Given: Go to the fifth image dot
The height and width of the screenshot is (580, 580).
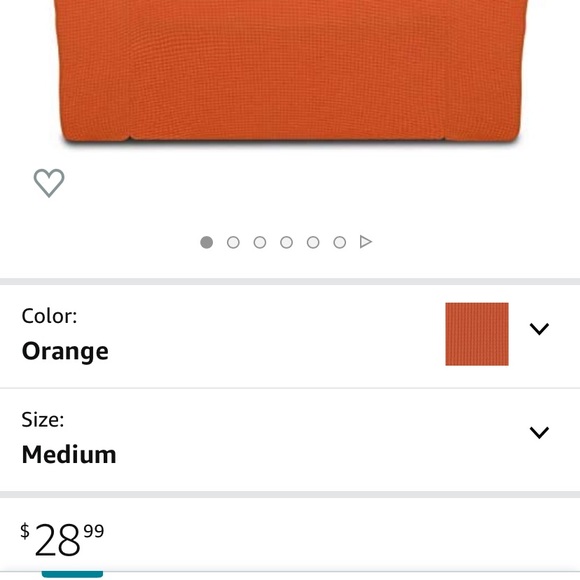Looking at the screenshot, I should 313,243.
